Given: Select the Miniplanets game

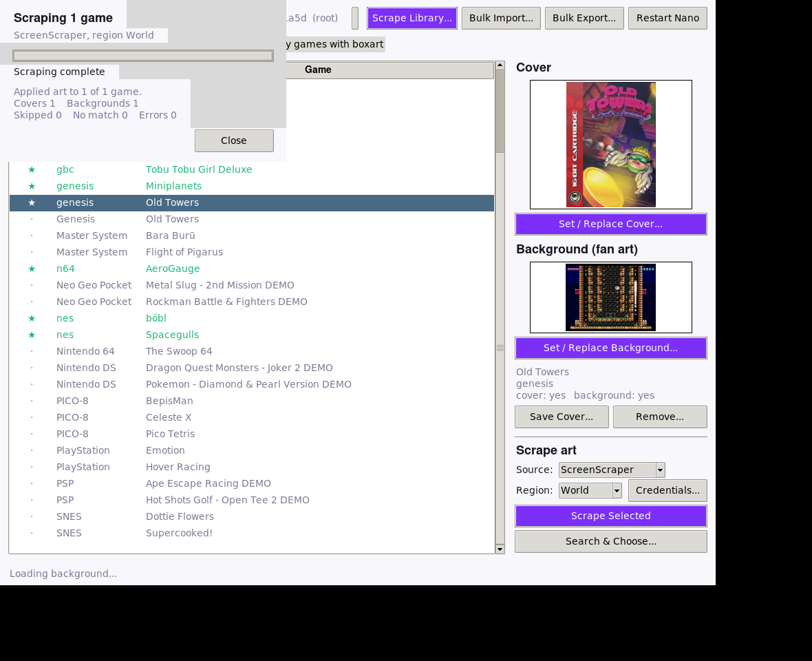Looking at the screenshot, I should (x=252, y=186).
